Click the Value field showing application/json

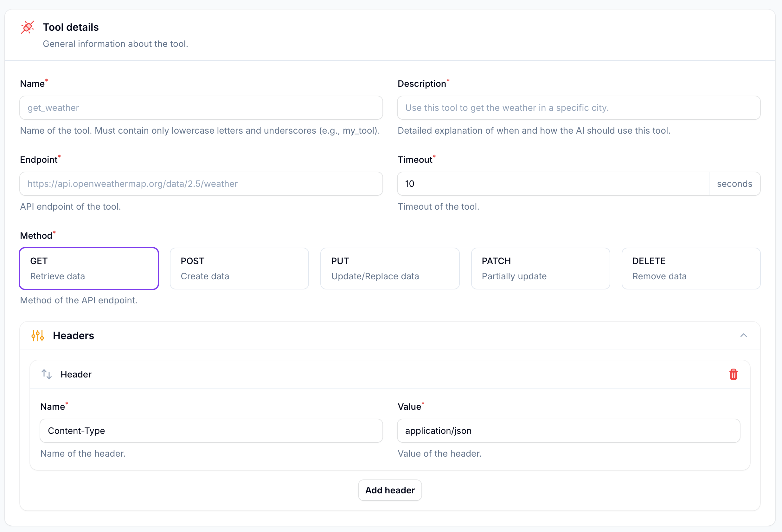pyautogui.click(x=568, y=430)
